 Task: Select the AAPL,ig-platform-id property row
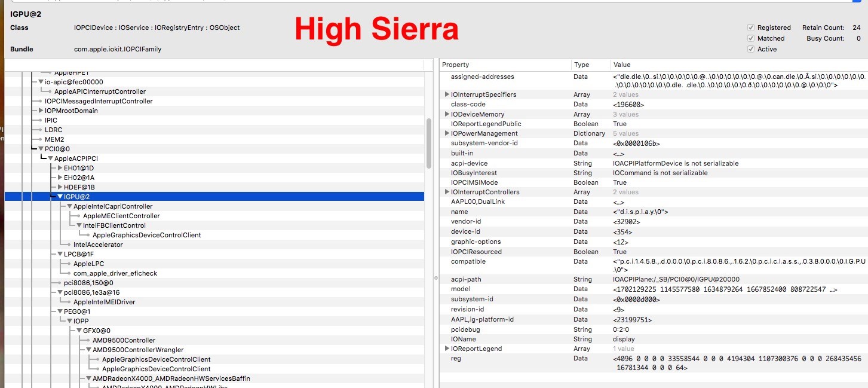654,319
